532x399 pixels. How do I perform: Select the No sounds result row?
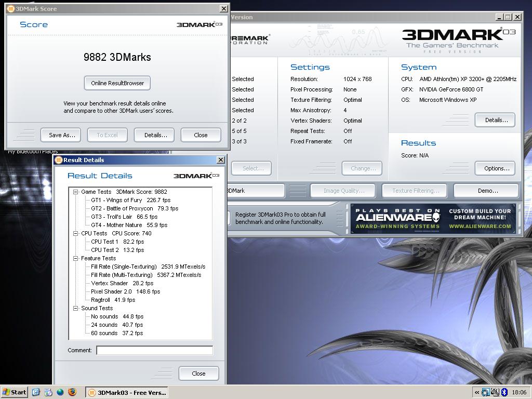117,316
